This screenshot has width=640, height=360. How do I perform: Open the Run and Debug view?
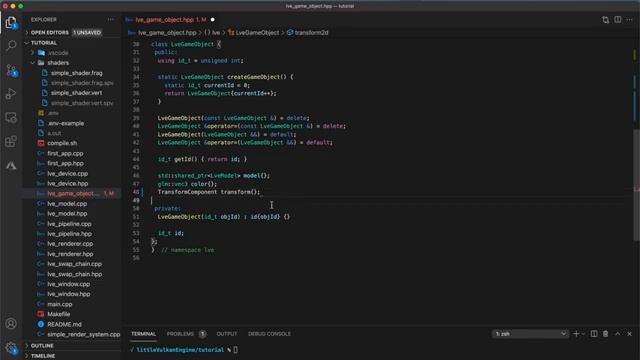point(11,94)
